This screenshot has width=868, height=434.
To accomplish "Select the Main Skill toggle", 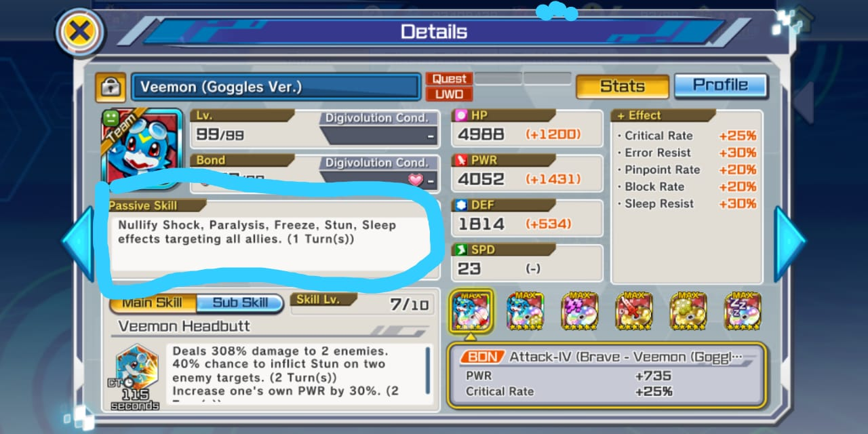I will coord(153,303).
